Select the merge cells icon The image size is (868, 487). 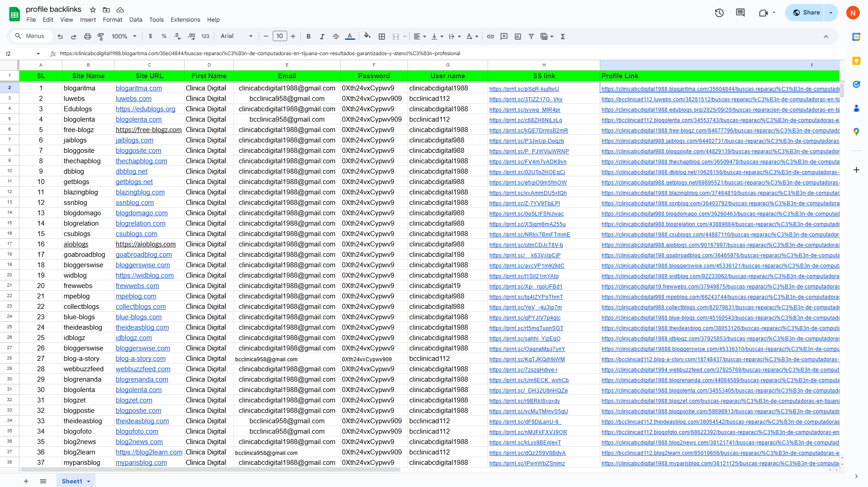pyautogui.click(x=396, y=36)
